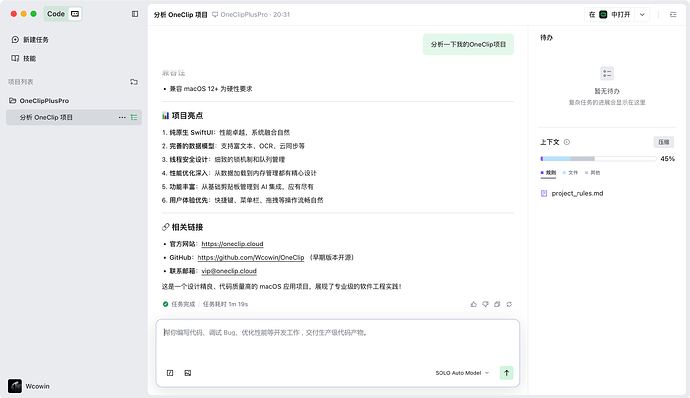Click the green 任务完成 check icon
The height and width of the screenshot is (398, 690).
pos(165,304)
